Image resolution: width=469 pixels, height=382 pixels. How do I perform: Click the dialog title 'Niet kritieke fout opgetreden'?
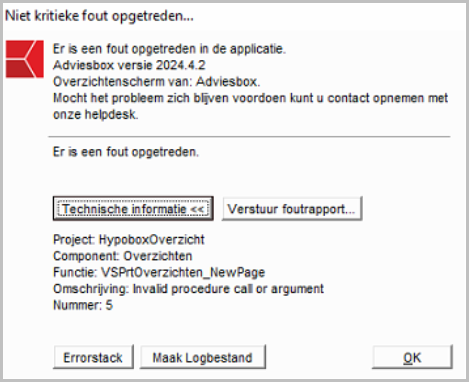(x=99, y=16)
